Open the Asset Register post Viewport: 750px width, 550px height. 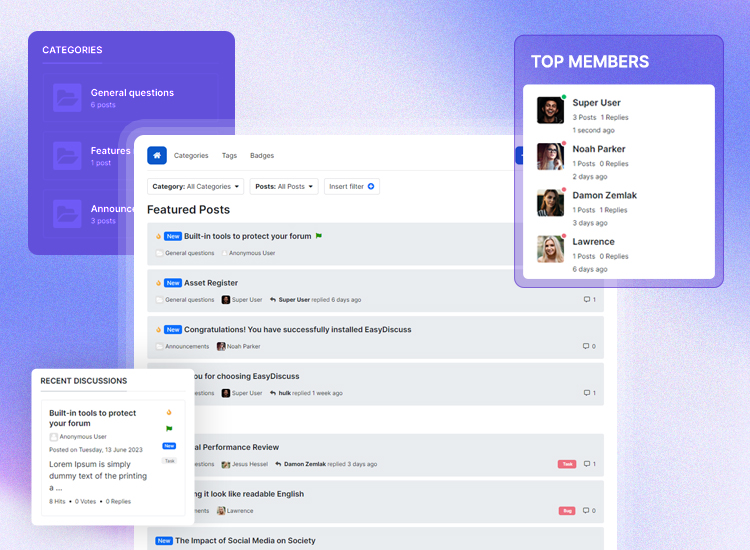tap(211, 283)
